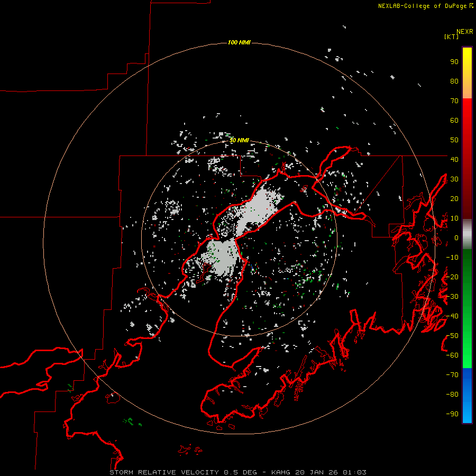Click the -30 value on the velocity scale
Screen dimensions: 476x476
coord(452,297)
